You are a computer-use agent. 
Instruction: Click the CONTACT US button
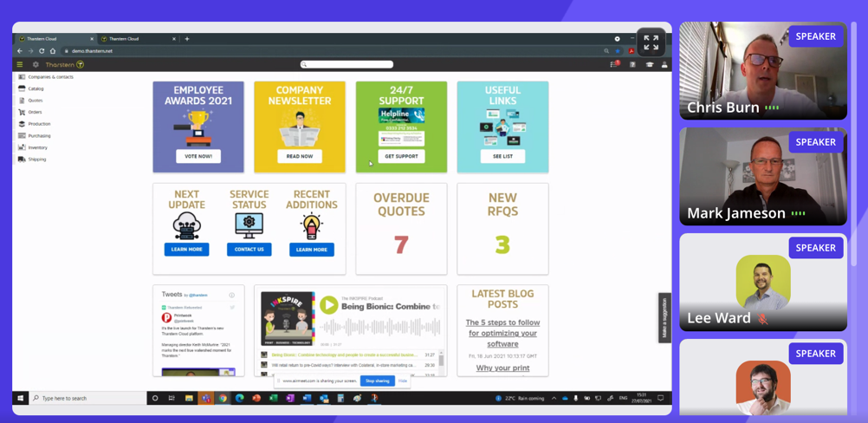pos(249,249)
